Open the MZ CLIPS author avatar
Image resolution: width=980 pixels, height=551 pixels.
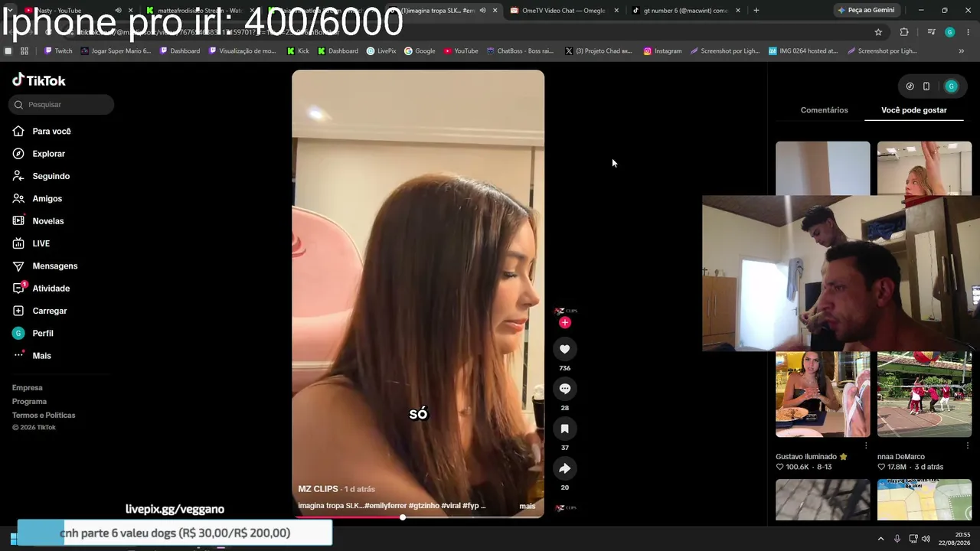coord(565,311)
